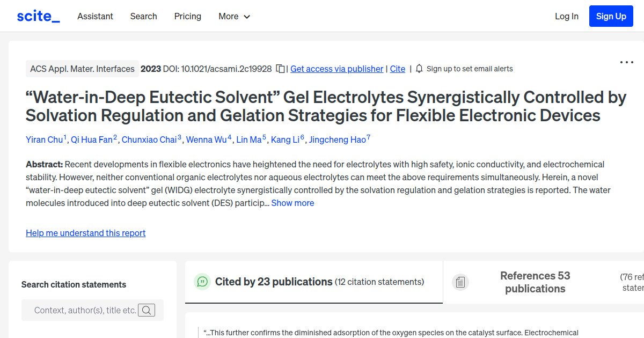Collapse the More menu chevron
Image resolution: width=644 pixels, height=338 pixels.
coord(247,17)
